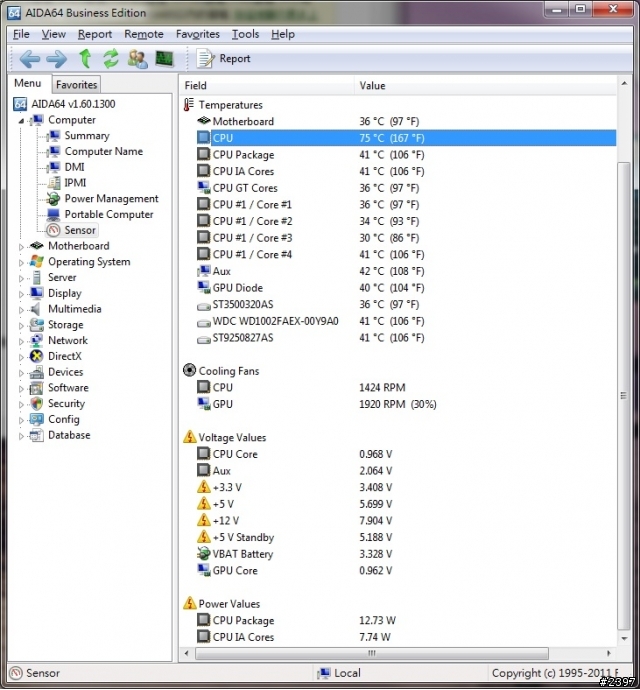The width and height of the screenshot is (640, 690).
Task: Click the DirectX icon in the tree
Action: (37, 356)
